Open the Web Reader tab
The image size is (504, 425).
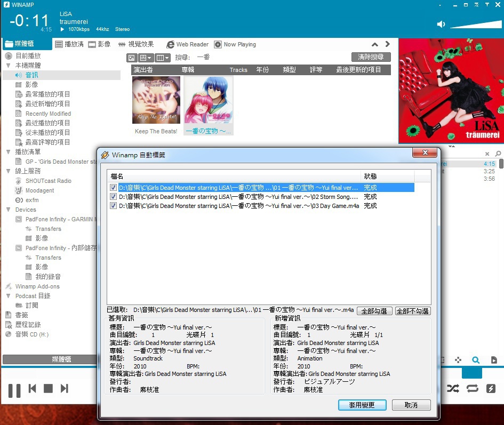tap(187, 44)
